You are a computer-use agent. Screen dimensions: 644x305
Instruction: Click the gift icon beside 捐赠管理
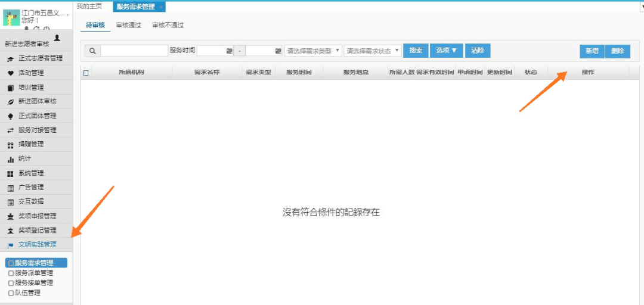(11, 145)
